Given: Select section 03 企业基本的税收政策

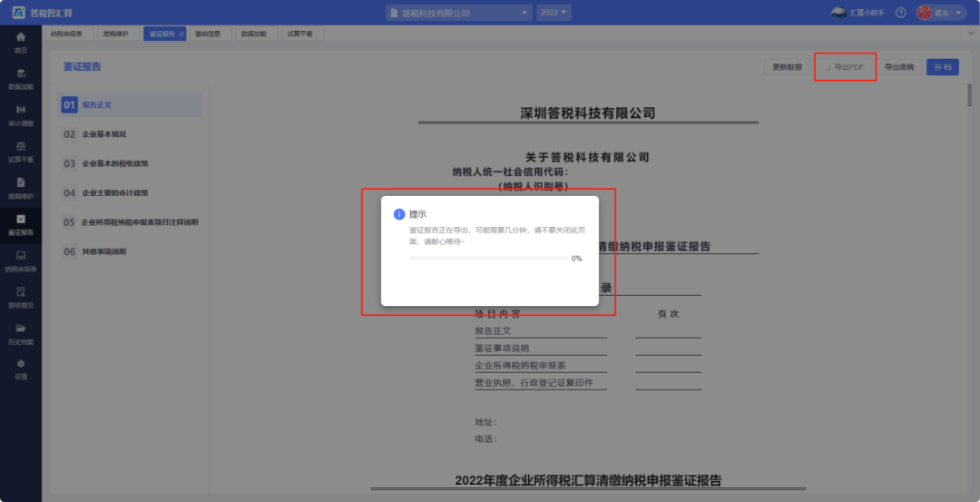Looking at the screenshot, I should pos(131,163).
